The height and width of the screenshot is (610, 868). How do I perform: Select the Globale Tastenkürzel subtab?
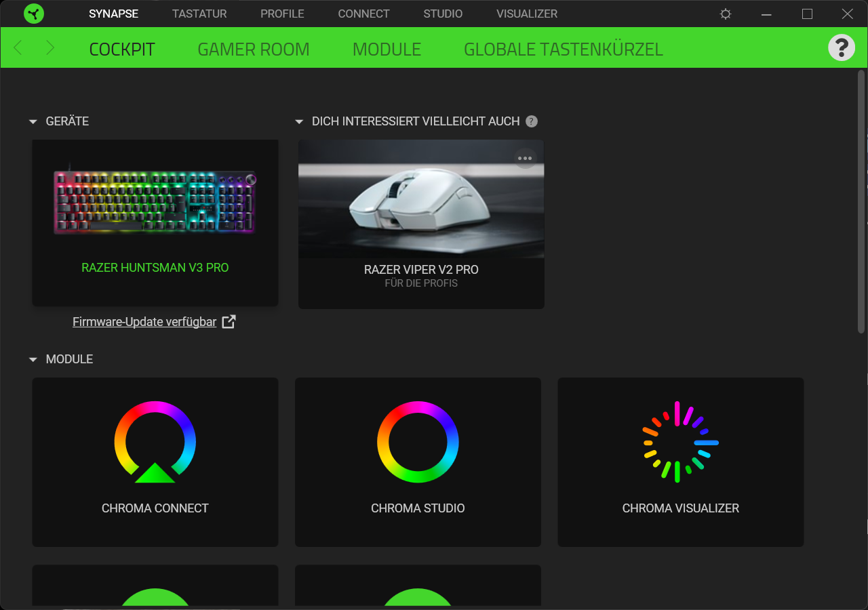tap(564, 49)
